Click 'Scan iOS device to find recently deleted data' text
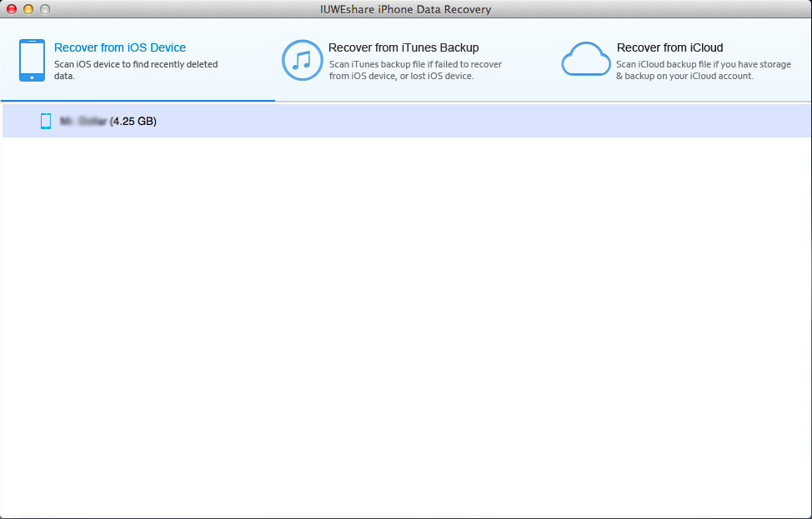 [136, 70]
